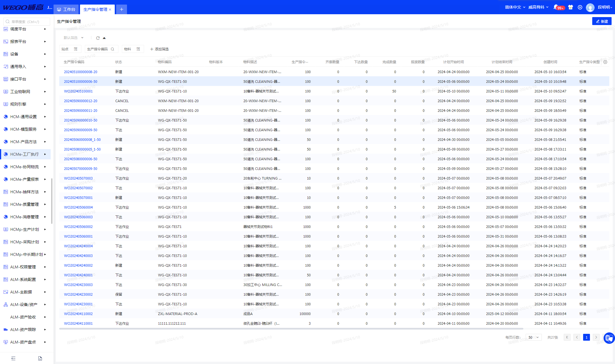The image size is (615, 364).
Task: Click the menu search box
Action: pos(27,22)
